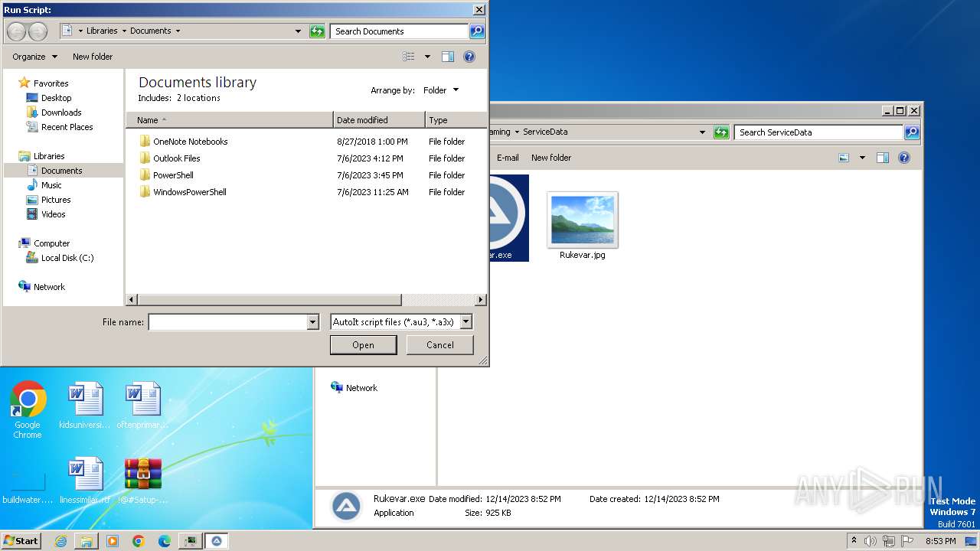The width and height of the screenshot is (980, 551).
Task: Click the Search Documents magnifier icon
Action: pos(477,31)
